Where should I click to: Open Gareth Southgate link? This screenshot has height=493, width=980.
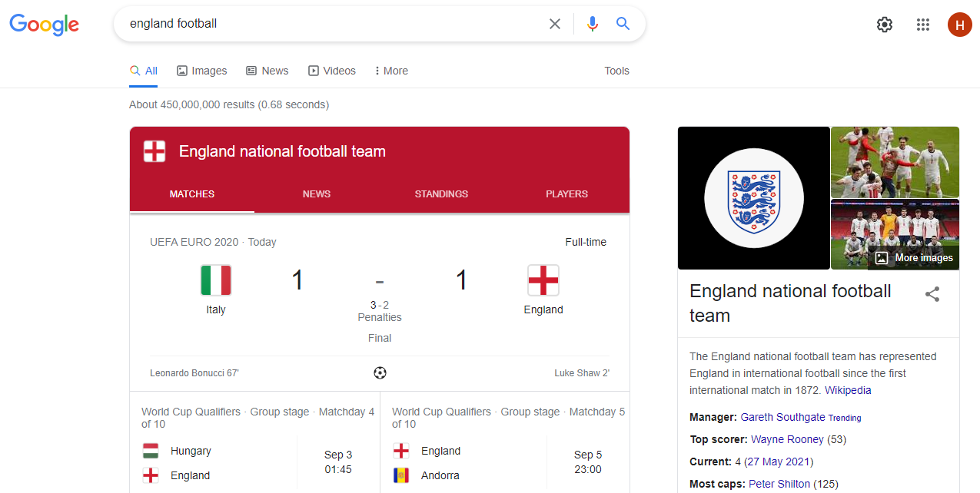[x=782, y=417]
